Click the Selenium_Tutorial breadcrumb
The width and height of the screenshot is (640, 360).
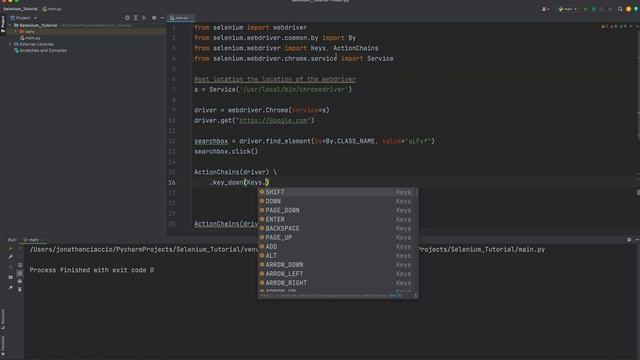[x=20, y=9]
